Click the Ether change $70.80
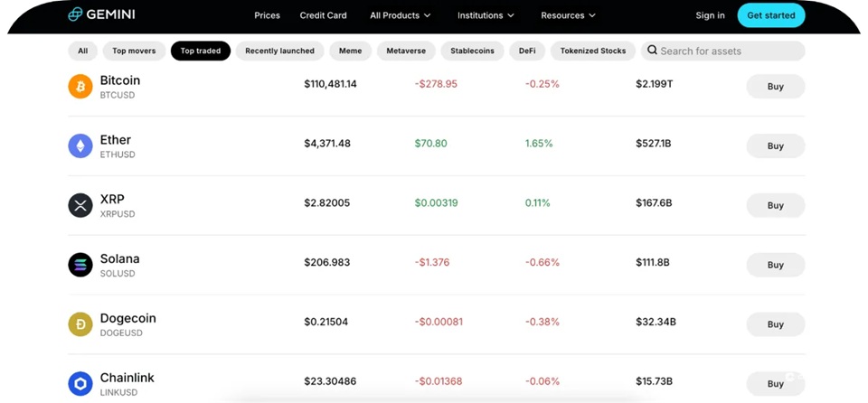This screenshot has width=868, height=403. [x=430, y=144]
